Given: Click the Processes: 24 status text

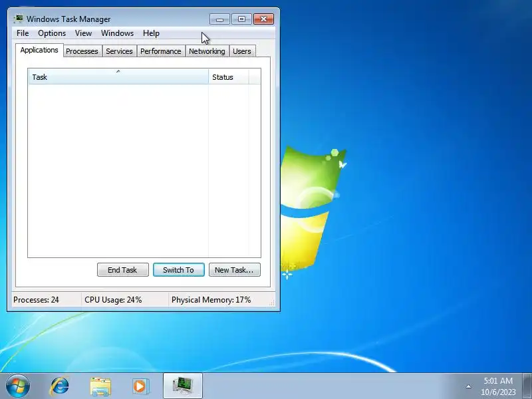Looking at the screenshot, I should [x=36, y=300].
